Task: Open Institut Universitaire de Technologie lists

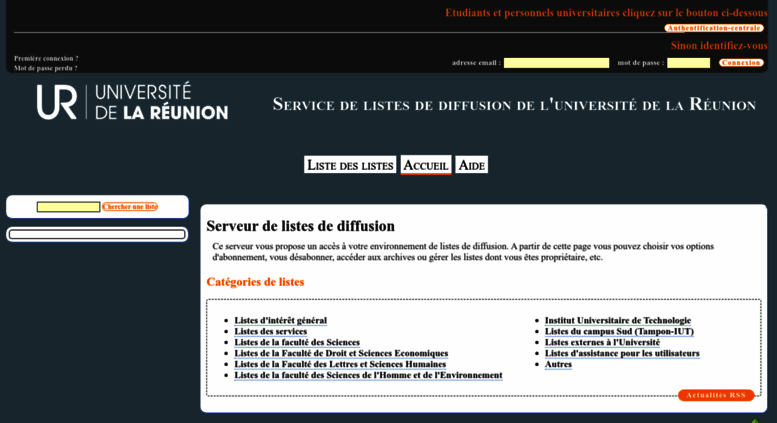Action: (618, 320)
